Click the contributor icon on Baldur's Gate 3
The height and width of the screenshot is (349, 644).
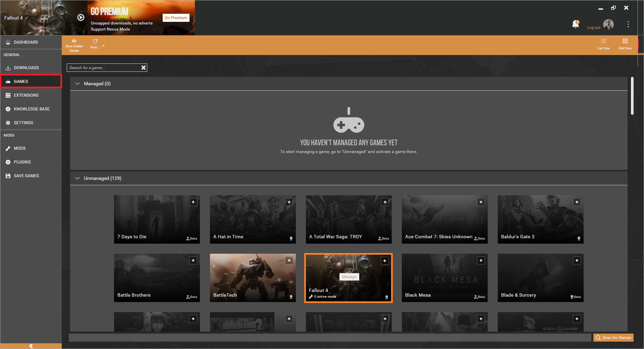point(579,239)
